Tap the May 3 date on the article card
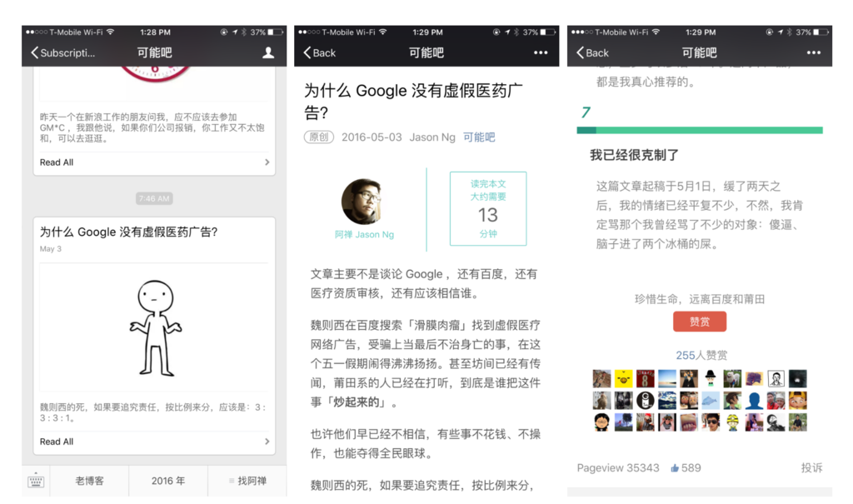The height and width of the screenshot is (504, 853). pos(51,249)
